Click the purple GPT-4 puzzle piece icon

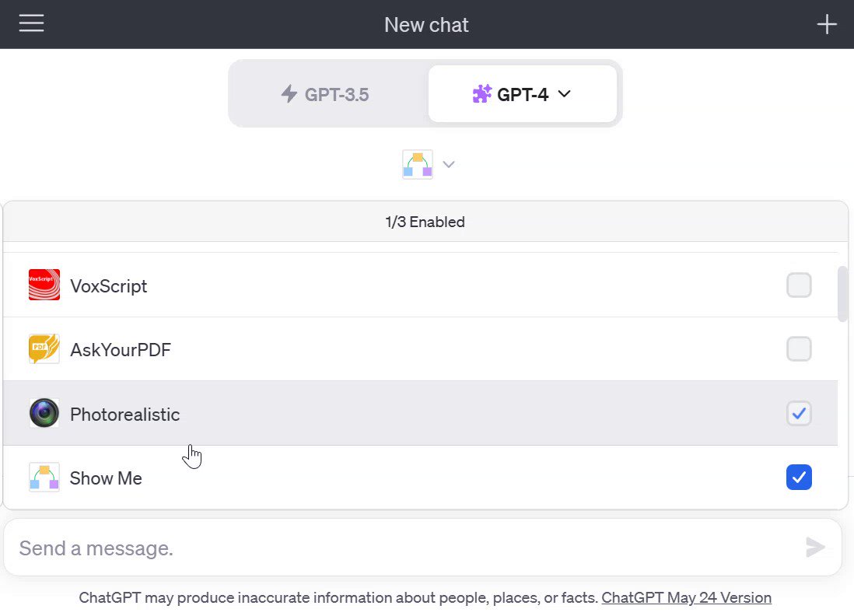[482, 93]
